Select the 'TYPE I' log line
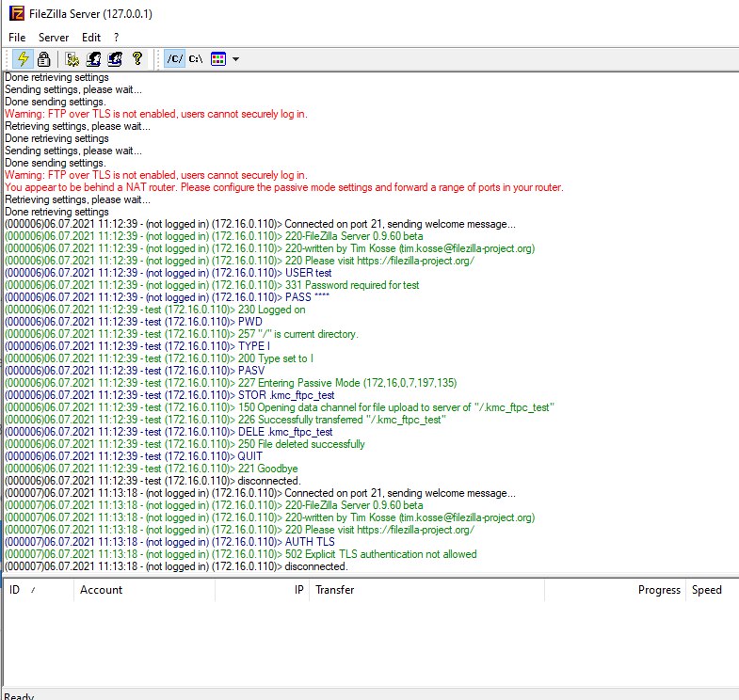Viewport: 739px width, 700px height. click(x=137, y=346)
